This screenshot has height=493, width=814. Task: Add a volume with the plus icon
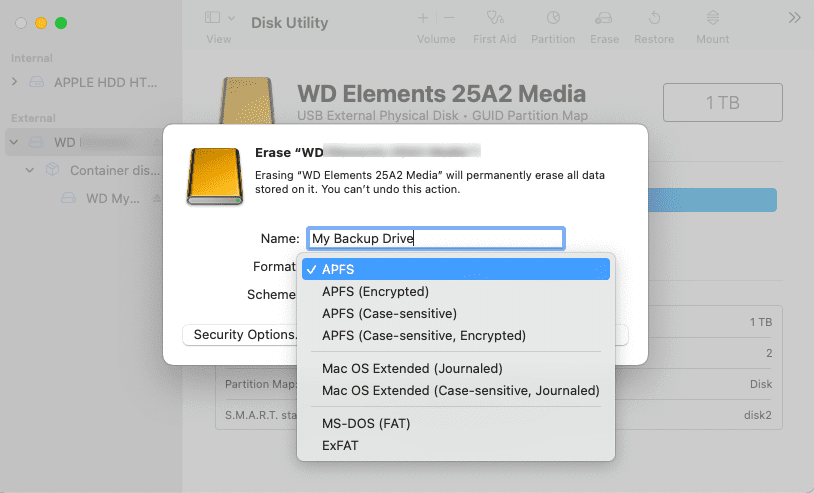click(423, 18)
